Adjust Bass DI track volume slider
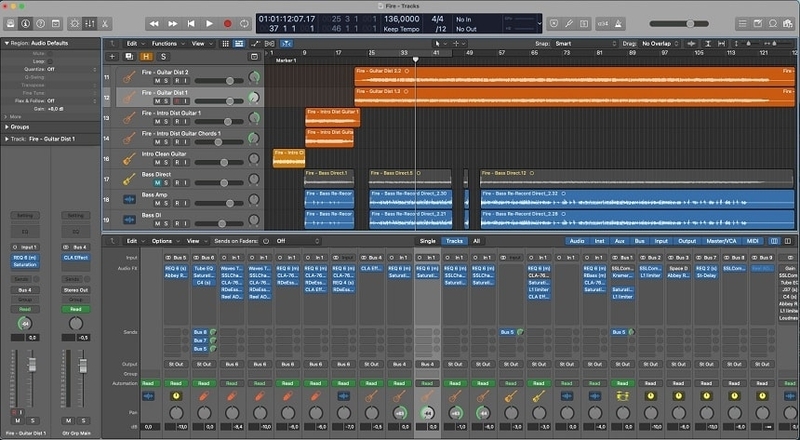This screenshot has width=800, height=440. 219,224
